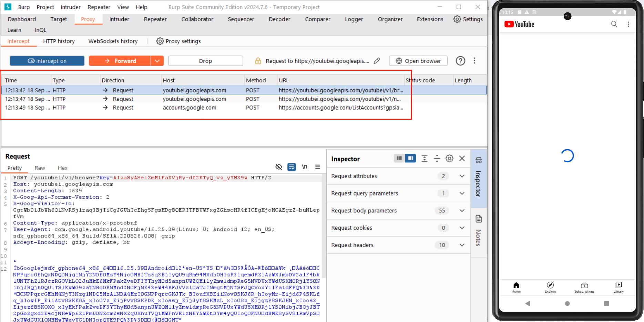Click the pencil edit icon beside request URL

(377, 61)
